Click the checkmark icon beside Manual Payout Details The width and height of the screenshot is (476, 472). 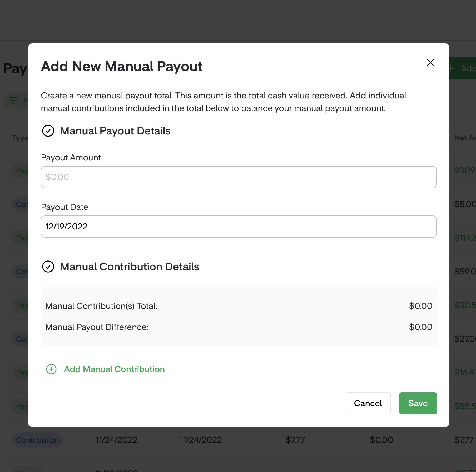click(x=48, y=131)
